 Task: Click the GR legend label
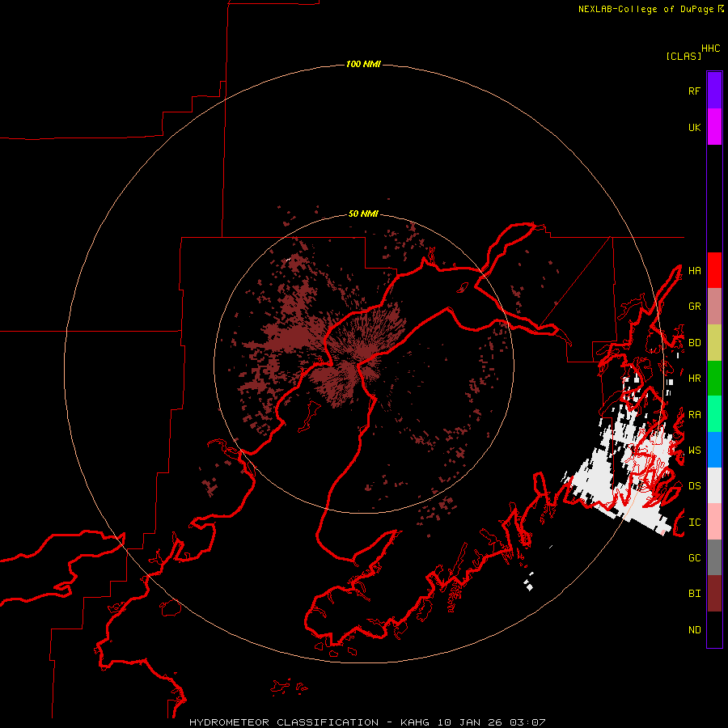tap(694, 307)
